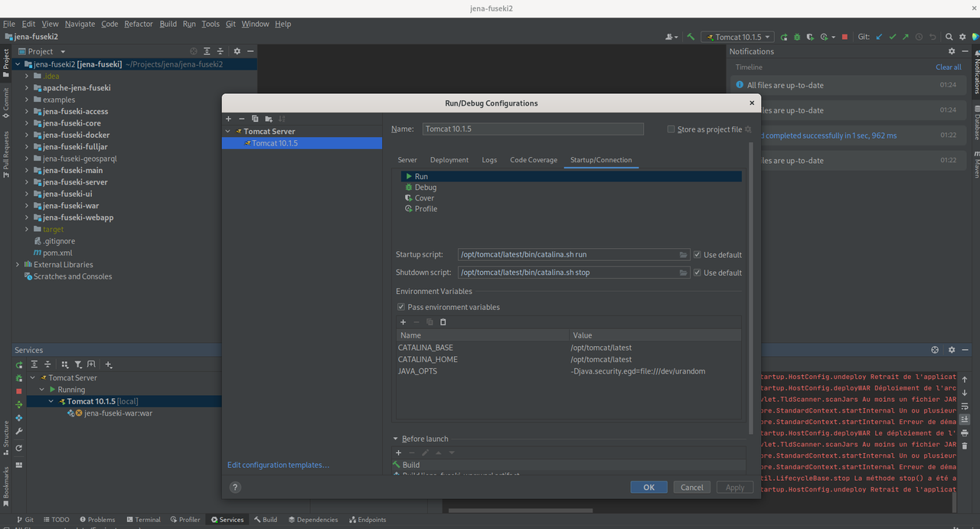Screen dimensions: 980x529
Task: Open the Build menu
Action: tap(168, 24)
